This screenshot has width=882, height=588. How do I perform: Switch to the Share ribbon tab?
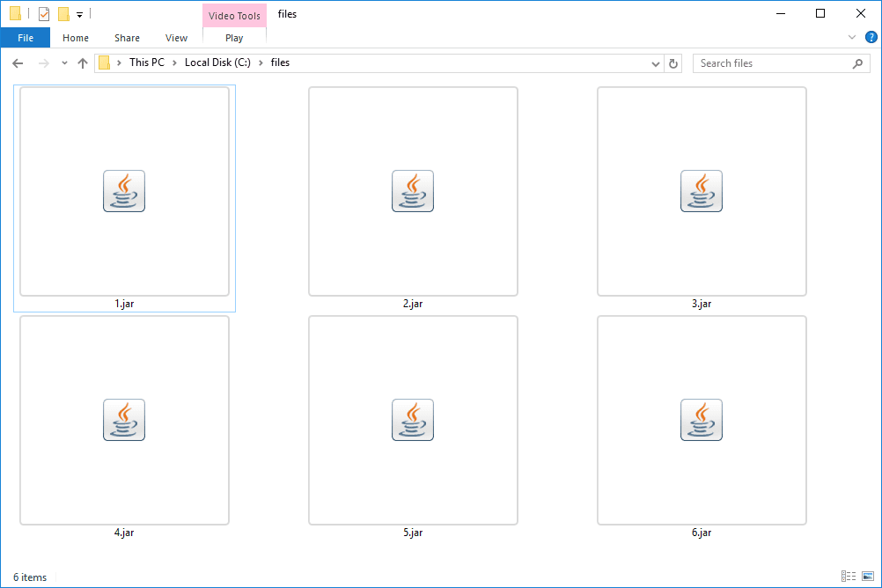(x=127, y=38)
